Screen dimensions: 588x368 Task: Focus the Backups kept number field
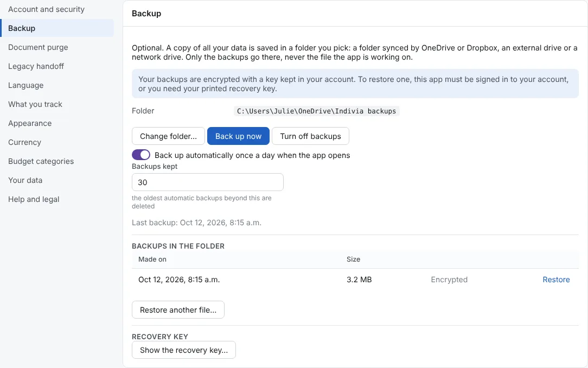(x=208, y=182)
